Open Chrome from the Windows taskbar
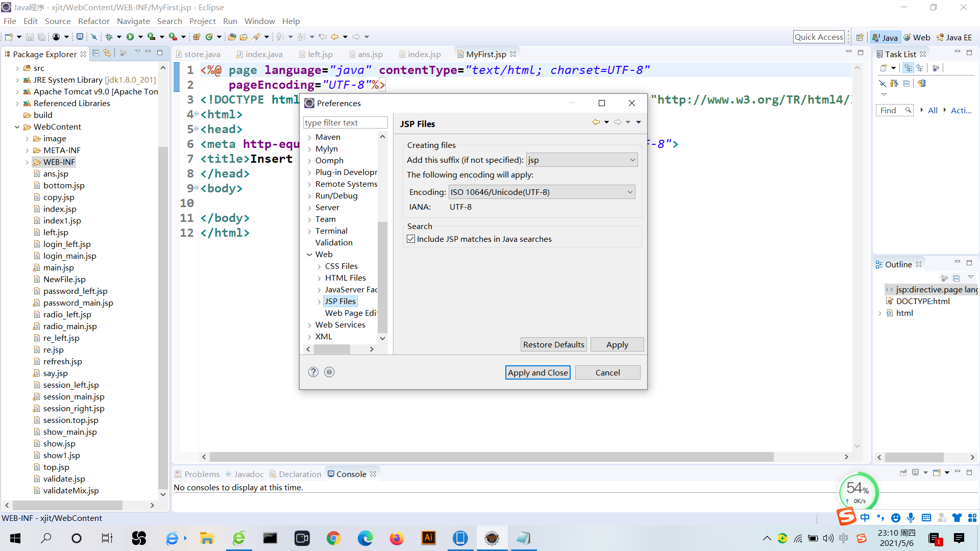The image size is (980, 551). click(333, 538)
